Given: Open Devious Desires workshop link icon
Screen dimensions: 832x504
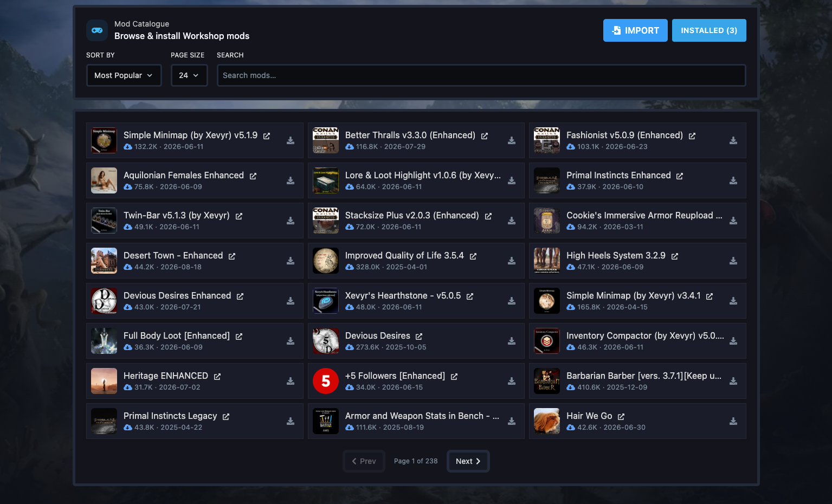Looking at the screenshot, I should tap(419, 337).
